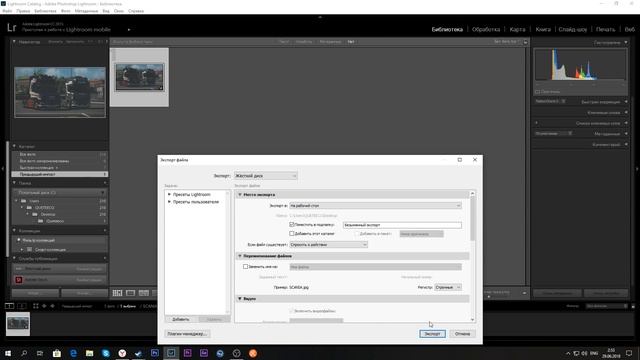Open Yandex browser from taskbar
640x360 pixels.
coord(122,353)
